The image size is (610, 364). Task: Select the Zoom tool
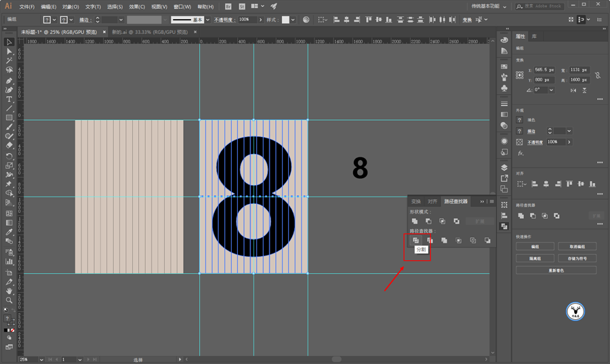[x=9, y=300]
